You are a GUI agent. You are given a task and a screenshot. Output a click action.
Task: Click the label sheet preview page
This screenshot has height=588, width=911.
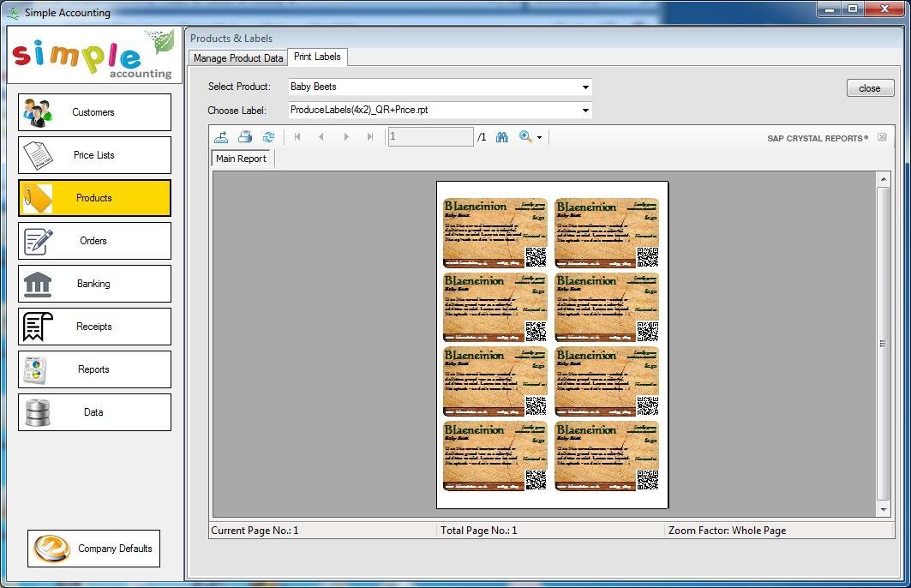553,345
